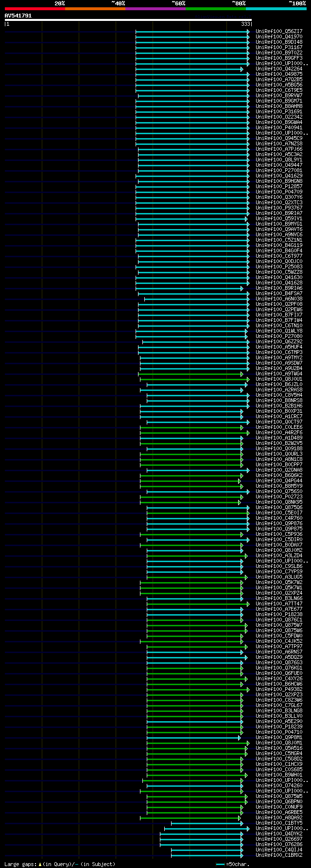Image resolution: width=311 pixels, height=868 pixels.
Task: Select the UniRef100_A7NZS8 label
Action: [279, 143]
